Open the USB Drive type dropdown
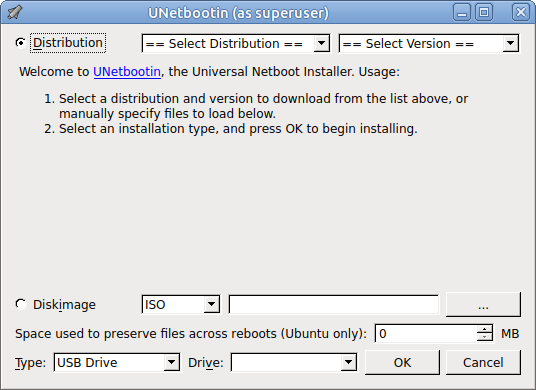 117,362
